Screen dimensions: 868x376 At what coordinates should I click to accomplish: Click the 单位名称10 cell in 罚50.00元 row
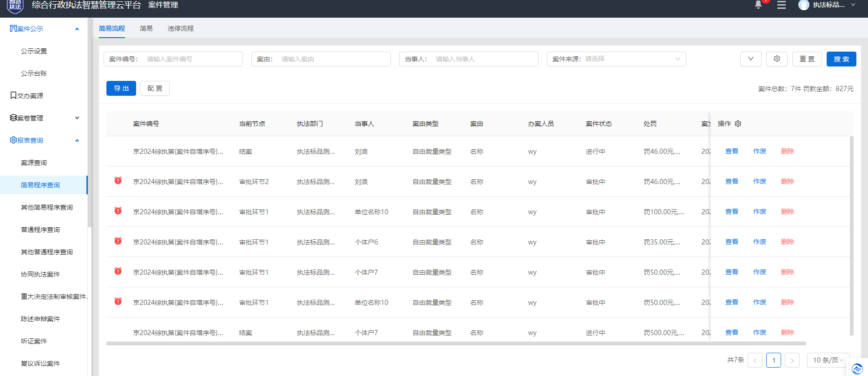point(371,303)
